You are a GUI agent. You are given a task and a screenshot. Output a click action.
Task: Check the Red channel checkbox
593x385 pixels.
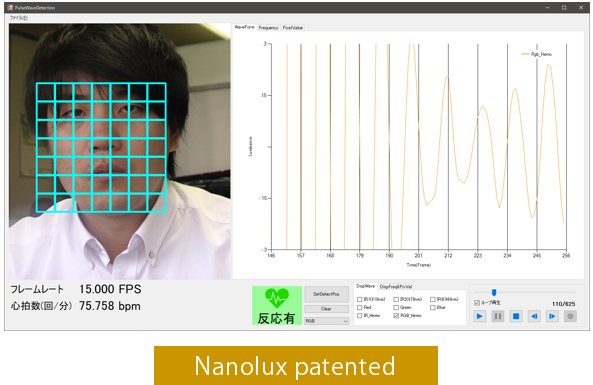pyautogui.click(x=360, y=307)
